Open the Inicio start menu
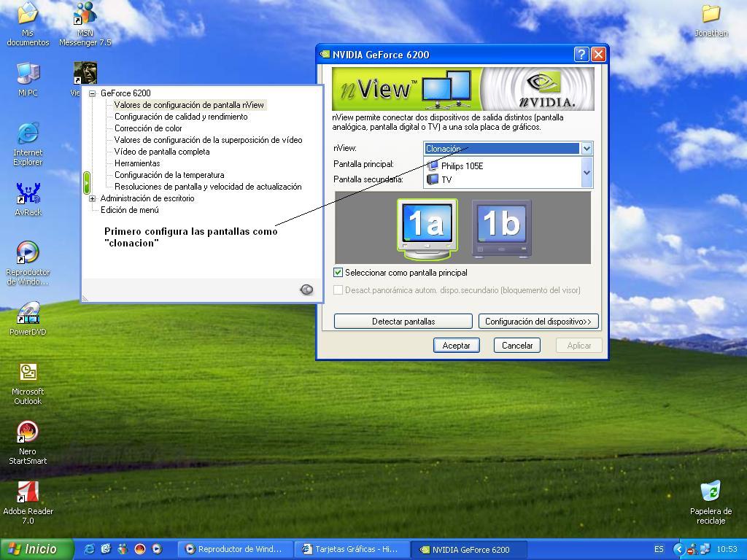This screenshot has width=747, height=560. tap(36, 549)
